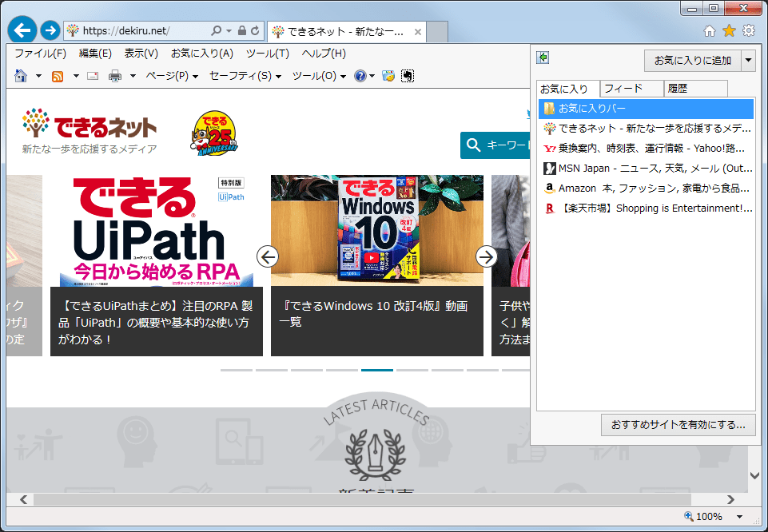The image size is (768, 532).
Task: Open the 編集(E) menu
Action: (x=95, y=54)
